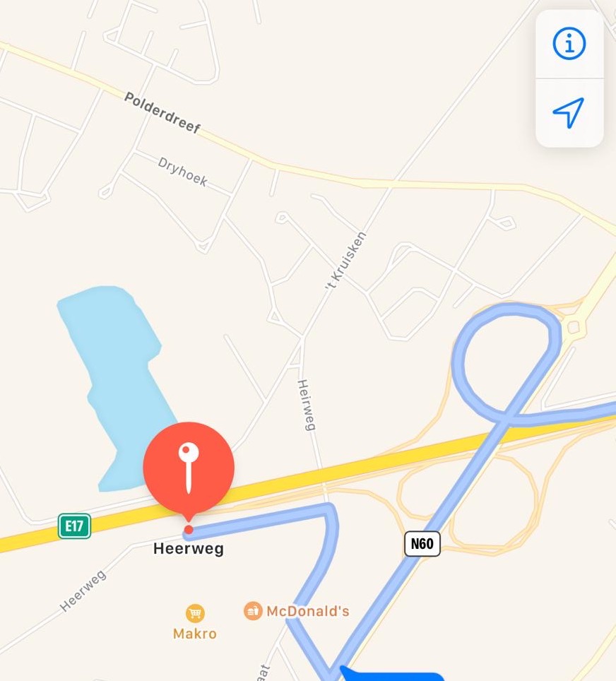Tap the E17 highway shield
Viewport: 616px width, 681px height.
point(74,526)
